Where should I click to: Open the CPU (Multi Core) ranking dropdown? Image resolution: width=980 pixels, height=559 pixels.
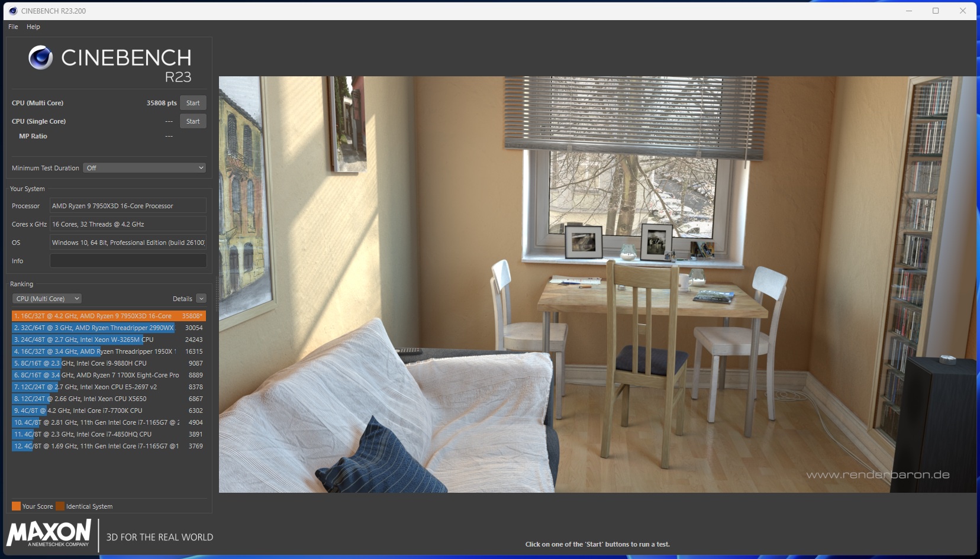coord(47,299)
